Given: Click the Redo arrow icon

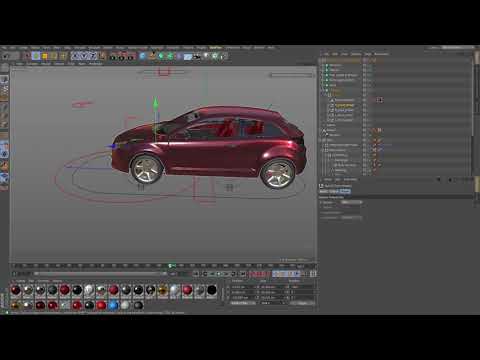Looking at the screenshot, I should click(13, 56).
